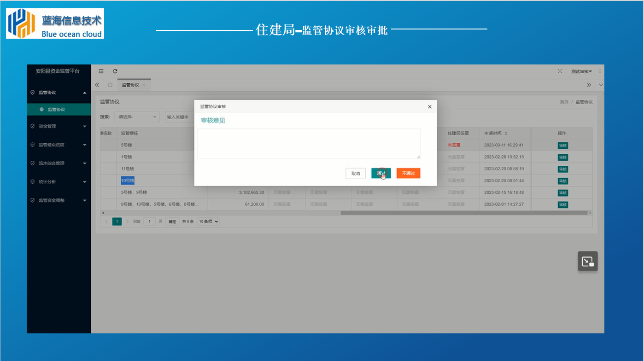
Task: Click the vertical dots more icon
Action: pyautogui.click(x=600, y=71)
